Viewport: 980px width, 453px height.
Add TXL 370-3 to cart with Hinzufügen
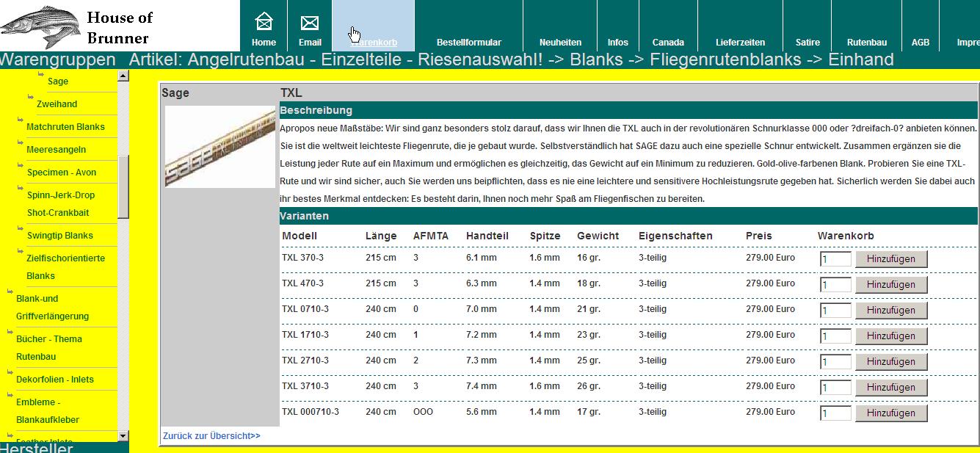(891, 259)
